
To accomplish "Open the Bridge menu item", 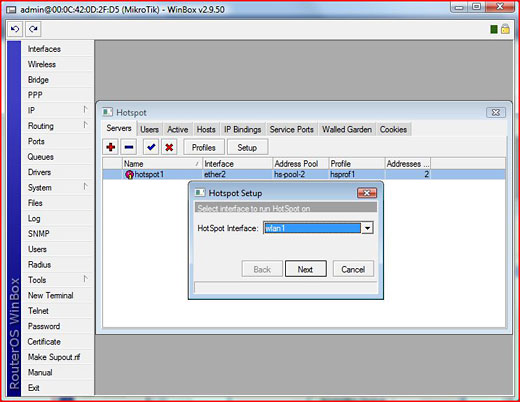I will pyautogui.click(x=38, y=80).
